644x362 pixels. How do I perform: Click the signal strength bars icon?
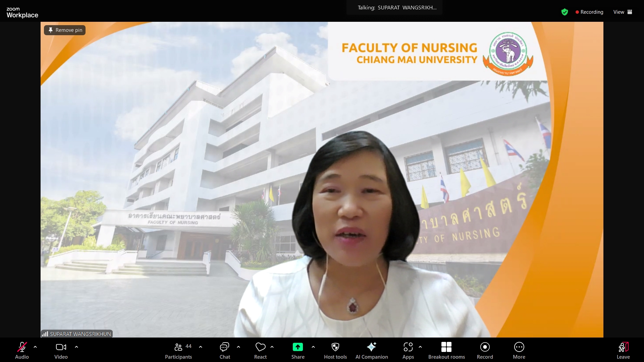45,334
